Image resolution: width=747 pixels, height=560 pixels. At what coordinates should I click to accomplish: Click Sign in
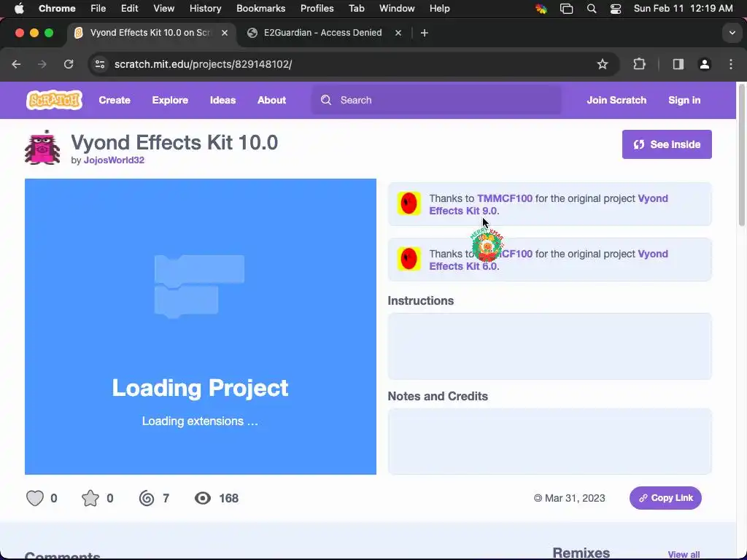(x=684, y=100)
